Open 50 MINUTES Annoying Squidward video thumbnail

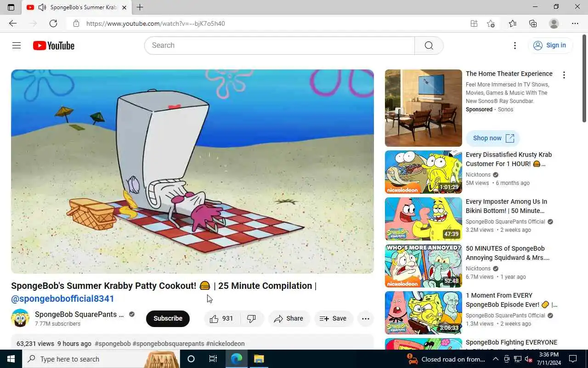(424, 266)
